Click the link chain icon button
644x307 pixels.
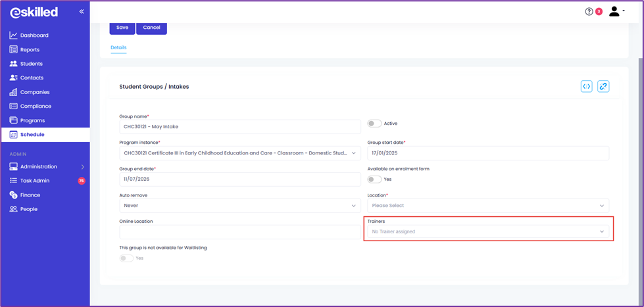[603, 86]
